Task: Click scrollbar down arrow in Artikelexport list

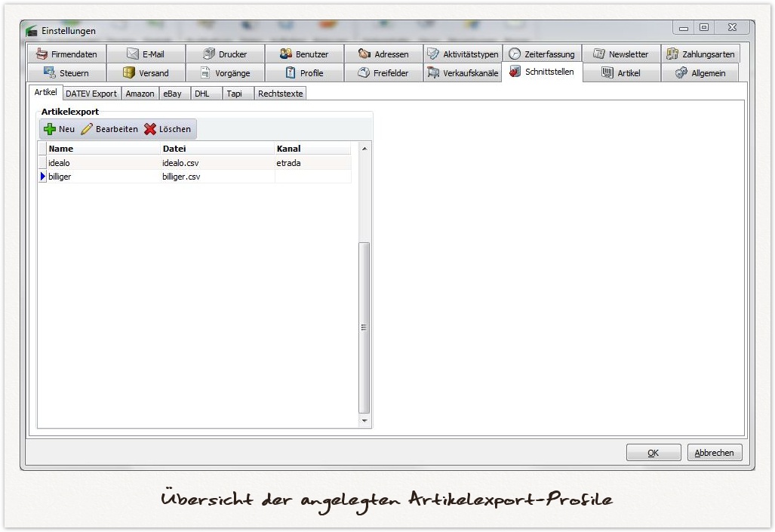Action: click(364, 420)
